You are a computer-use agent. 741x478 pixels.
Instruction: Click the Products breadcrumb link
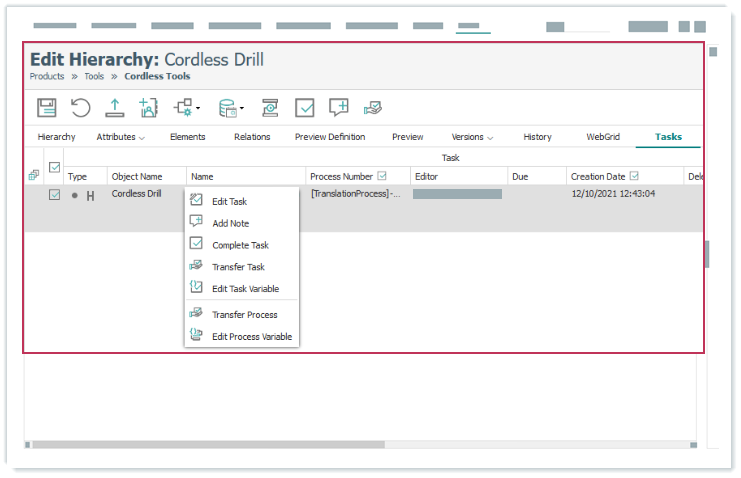pos(47,76)
